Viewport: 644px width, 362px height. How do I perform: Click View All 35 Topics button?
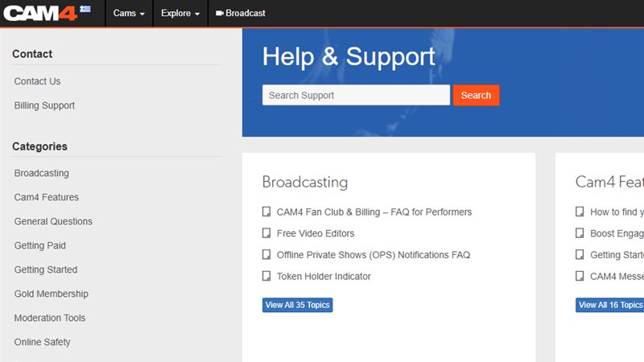tap(297, 305)
